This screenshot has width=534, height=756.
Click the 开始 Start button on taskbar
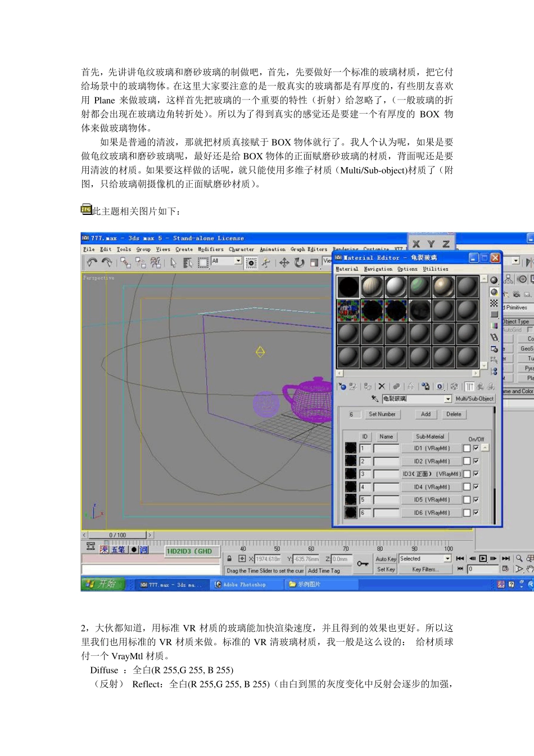click(102, 584)
